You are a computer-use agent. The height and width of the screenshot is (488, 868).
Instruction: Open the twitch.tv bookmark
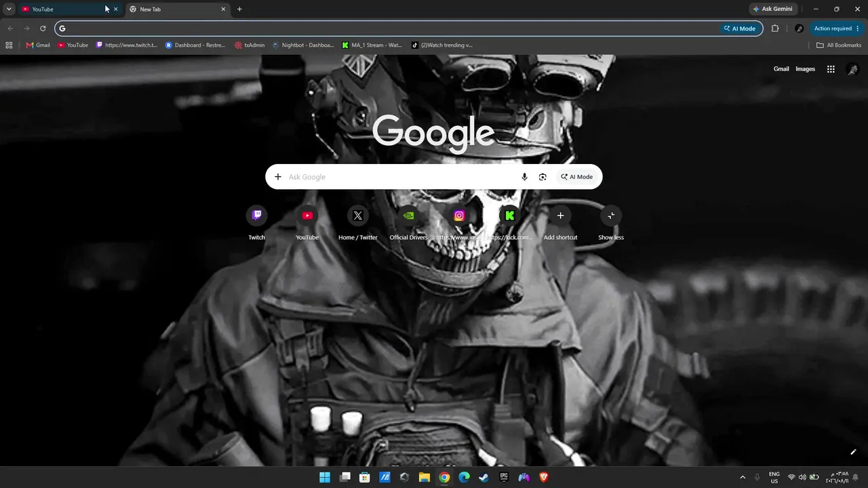click(x=127, y=45)
